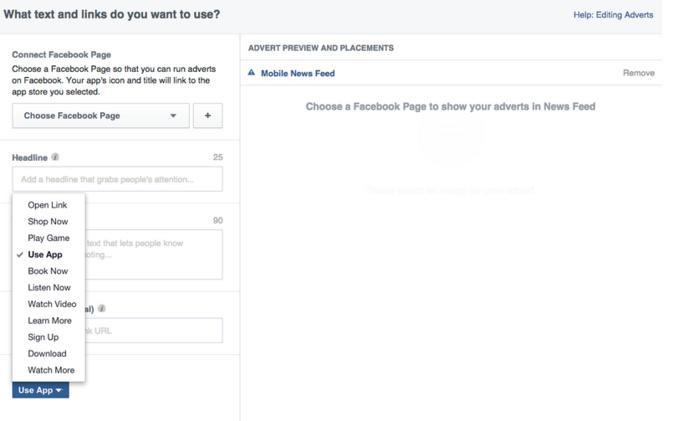Choose Shop Now call to action

tap(48, 221)
